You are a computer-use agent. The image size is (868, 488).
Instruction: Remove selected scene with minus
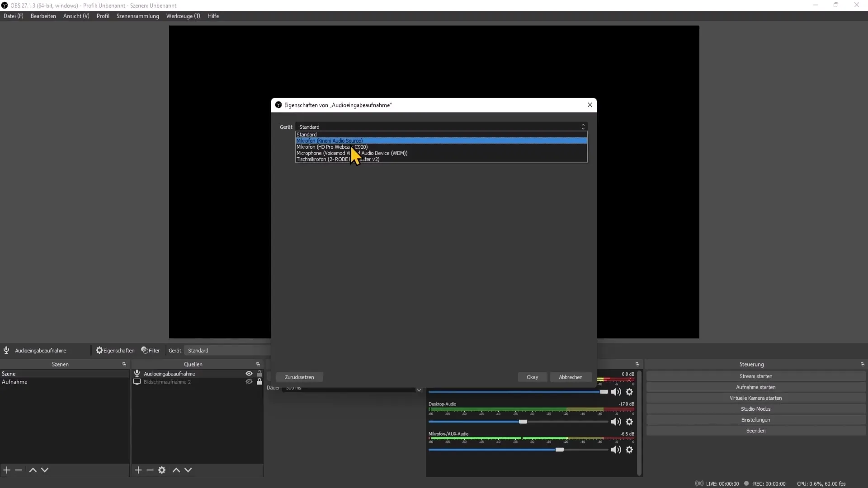(19, 470)
